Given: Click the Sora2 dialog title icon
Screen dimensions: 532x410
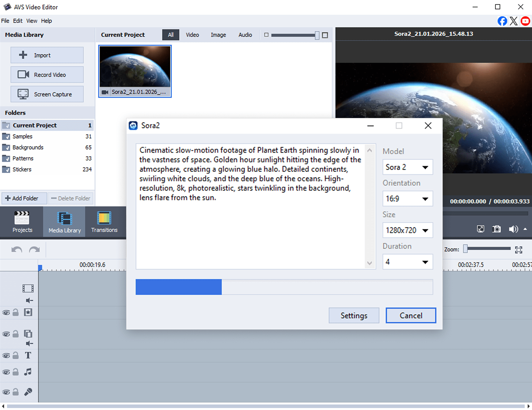Looking at the screenshot, I should tap(133, 126).
